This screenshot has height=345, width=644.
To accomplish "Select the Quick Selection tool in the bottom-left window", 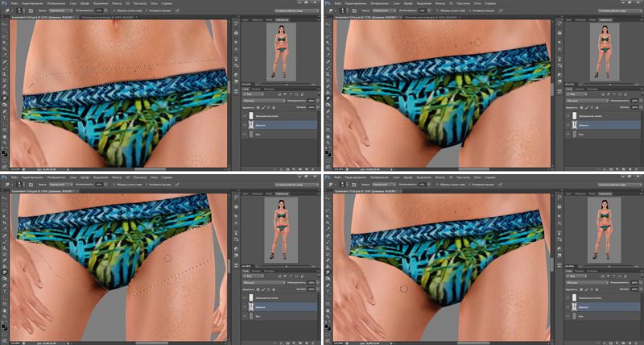I will (x=5, y=217).
